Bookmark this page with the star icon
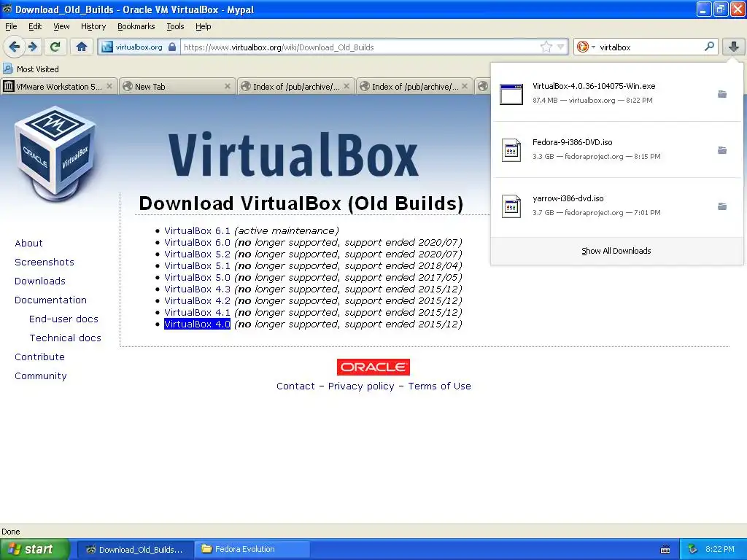This screenshot has height=560, width=747. (546, 47)
